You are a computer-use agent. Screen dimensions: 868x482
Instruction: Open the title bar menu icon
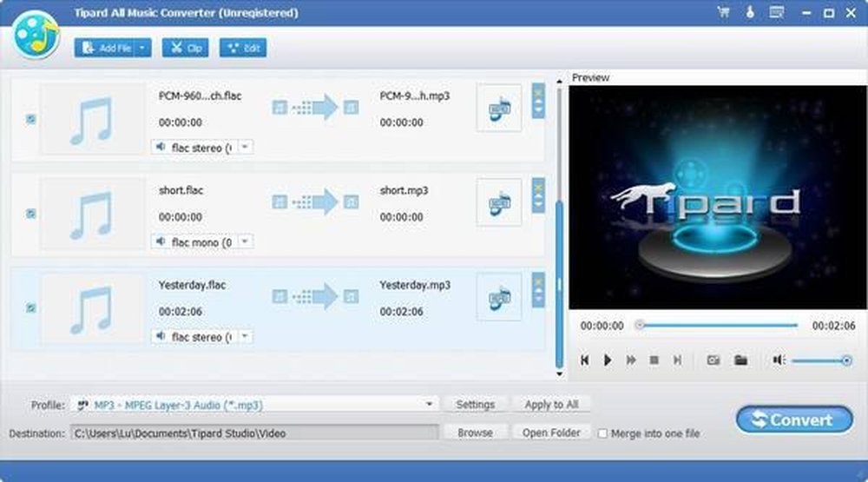777,12
